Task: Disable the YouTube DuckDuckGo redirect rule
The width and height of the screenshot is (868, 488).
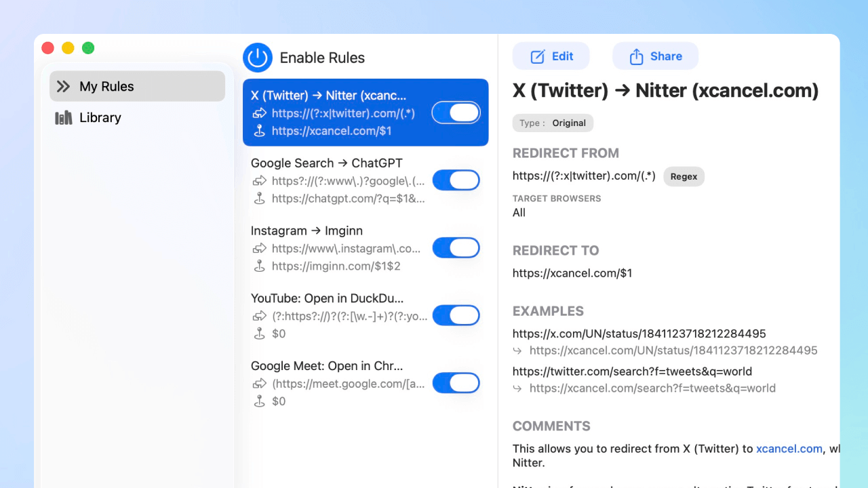Action: (x=456, y=315)
